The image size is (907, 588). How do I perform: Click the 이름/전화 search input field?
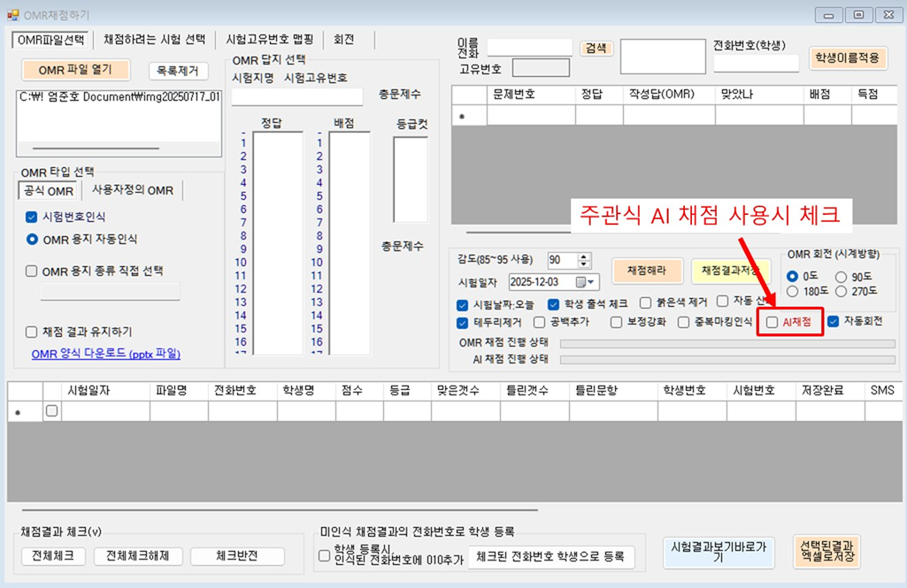529,47
